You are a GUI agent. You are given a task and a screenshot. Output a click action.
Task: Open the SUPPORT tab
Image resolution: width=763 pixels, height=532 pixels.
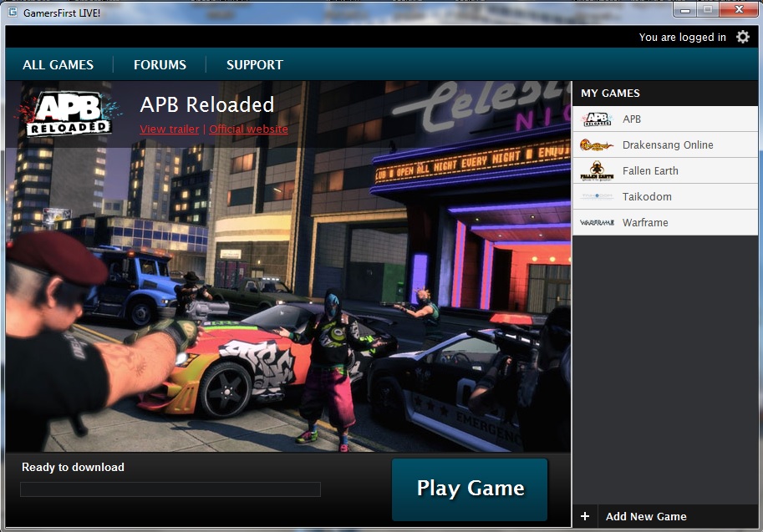pos(255,65)
